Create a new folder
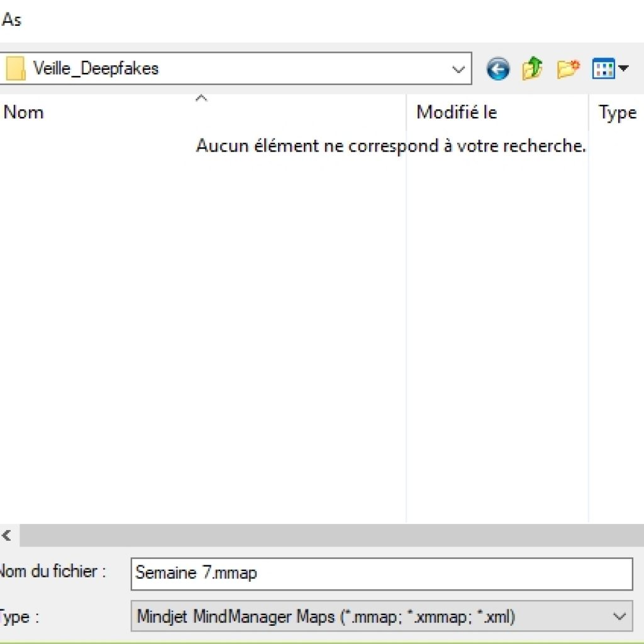This screenshot has height=644, width=644. [568, 69]
